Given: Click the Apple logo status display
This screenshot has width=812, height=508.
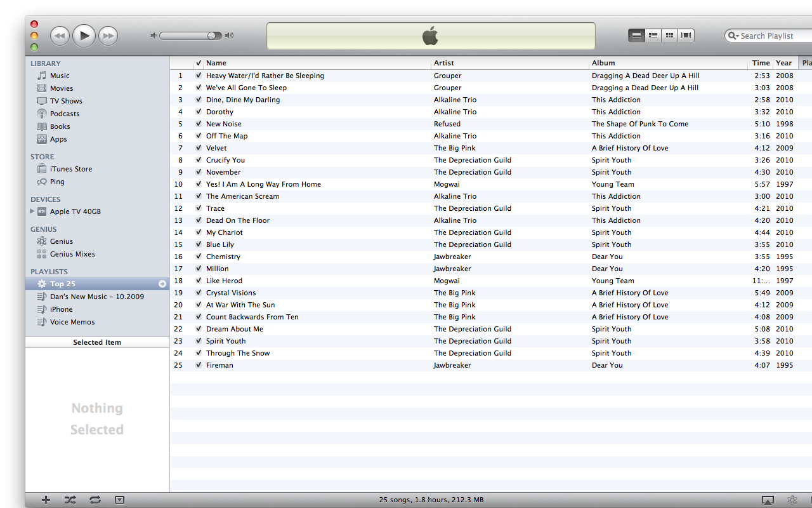Looking at the screenshot, I should [x=431, y=36].
